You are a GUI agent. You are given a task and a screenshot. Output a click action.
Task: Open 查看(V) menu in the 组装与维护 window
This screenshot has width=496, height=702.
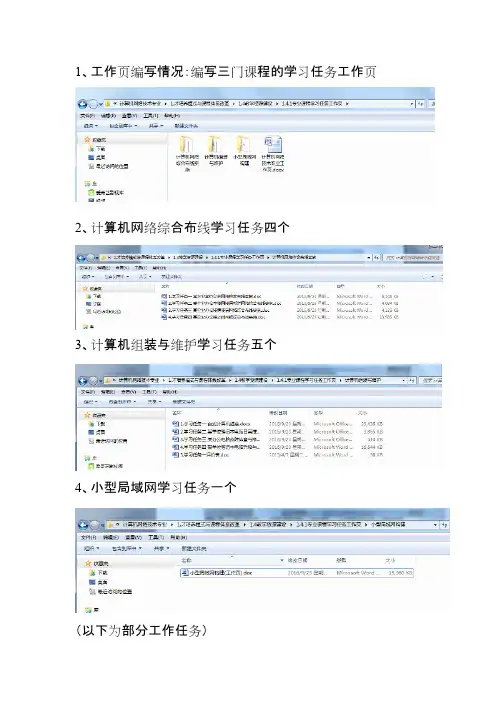(129, 392)
